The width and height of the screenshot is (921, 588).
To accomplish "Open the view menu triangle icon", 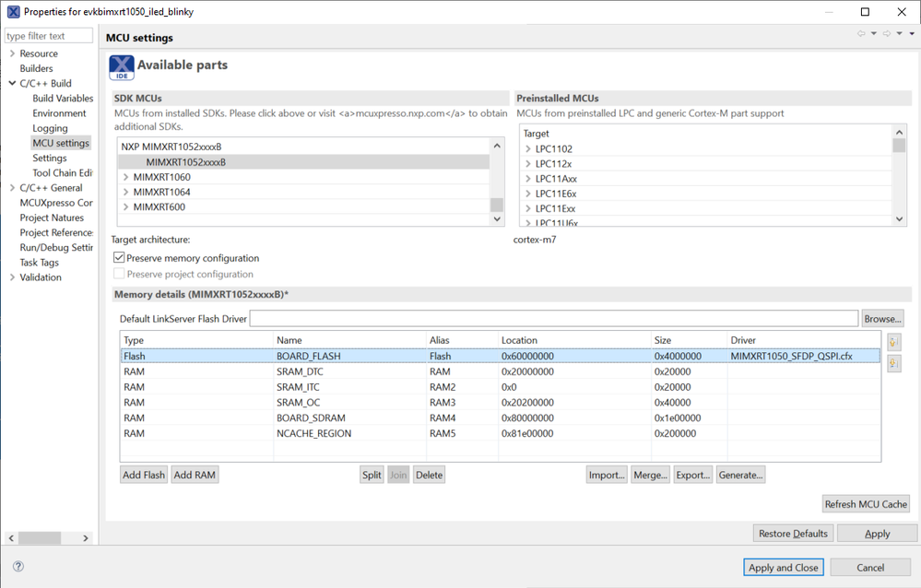I will click(x=912, y=33).
